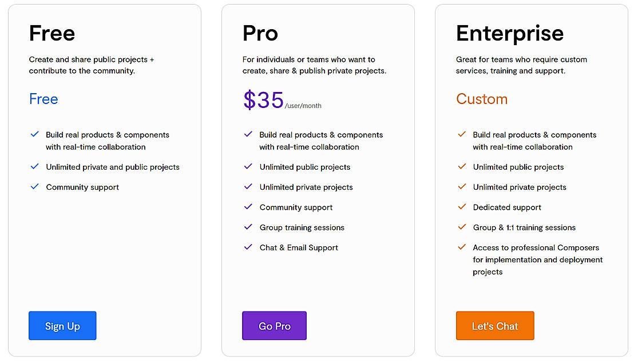Click checkmark next to Unlimited private and public projects
This screenshot has height=364, width=634.
(x=34, y=166)
